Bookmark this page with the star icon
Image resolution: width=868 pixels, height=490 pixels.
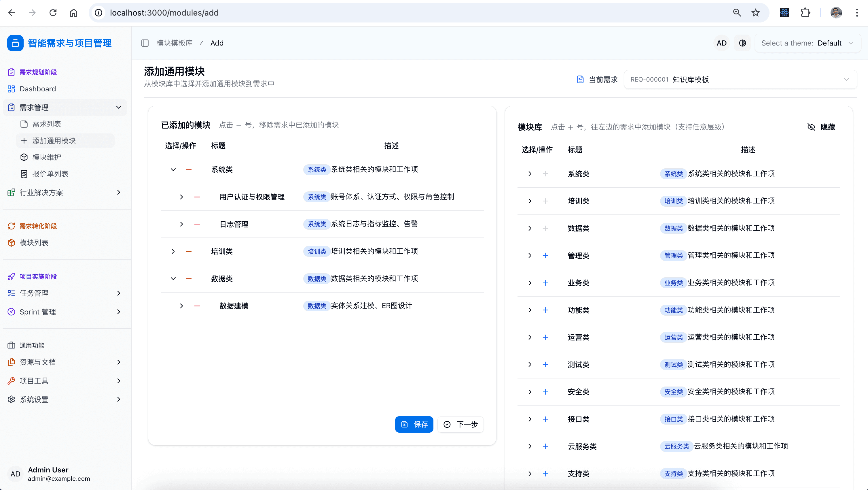(755, 12)
